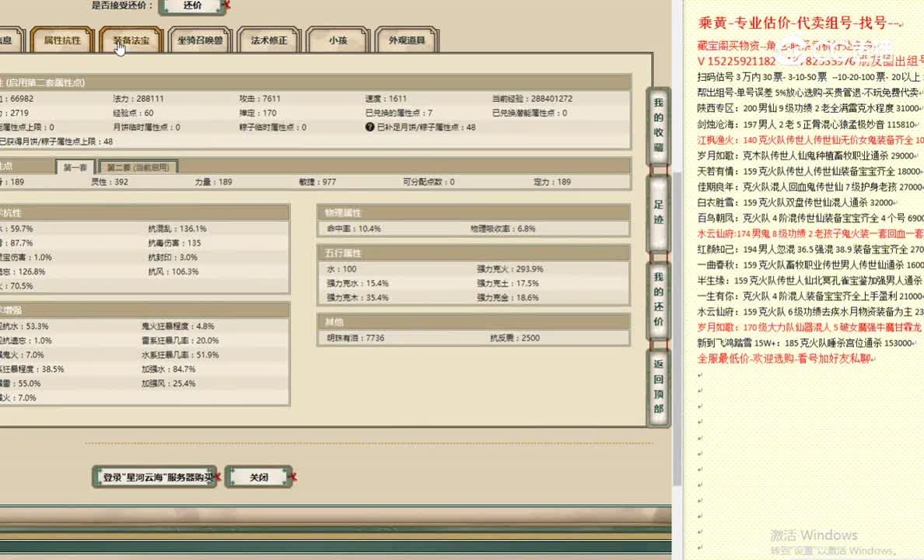Click the 抗毒伤害 : 135 value

(x=174, y=242)
